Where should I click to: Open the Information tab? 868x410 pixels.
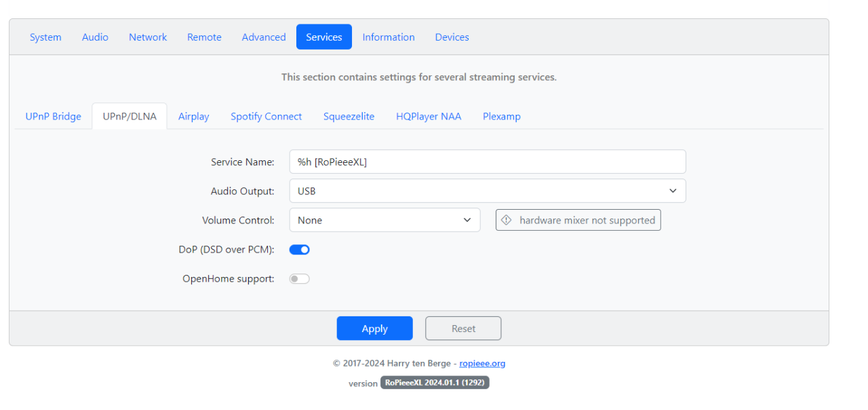pyautogui.click(x=389, y=37)
